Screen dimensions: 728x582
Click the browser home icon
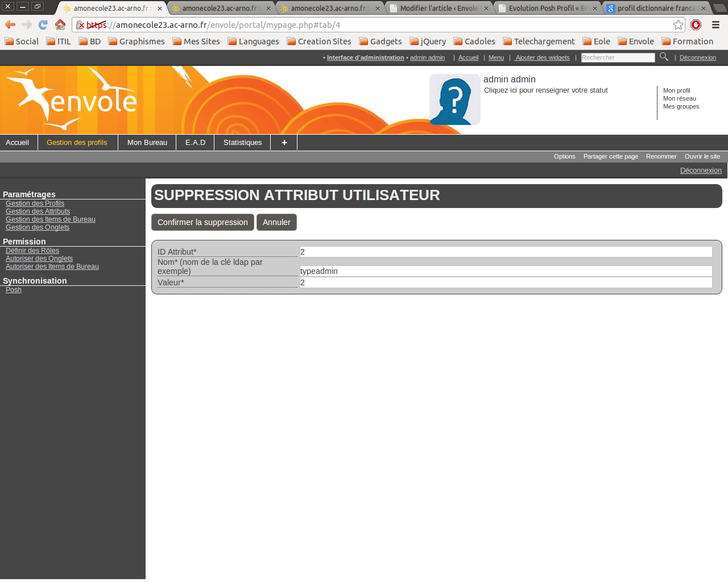60,24
